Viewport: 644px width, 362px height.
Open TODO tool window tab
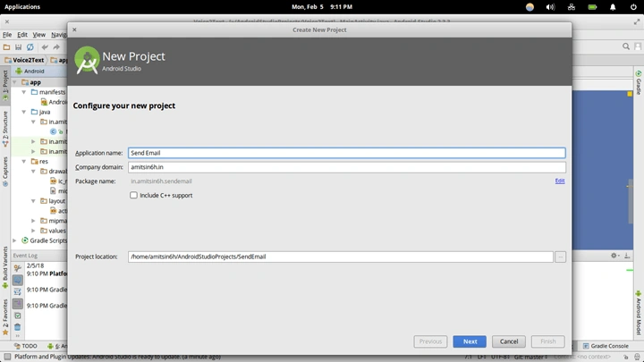point(25,346)
